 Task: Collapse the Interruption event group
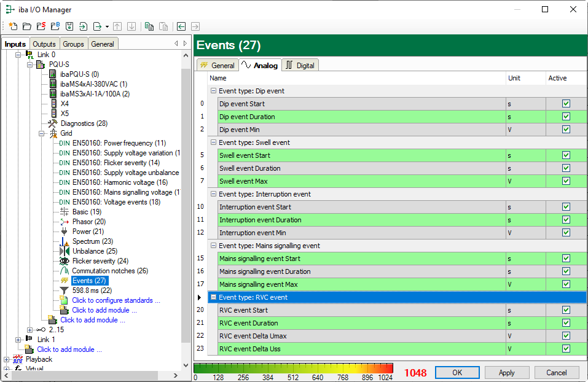pyautogui.click(x=213, y=194)
